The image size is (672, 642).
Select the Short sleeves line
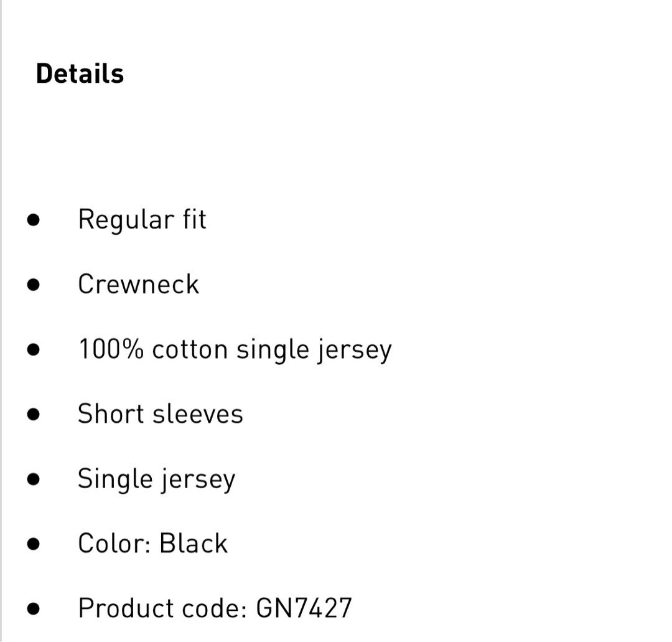[161, 414]
